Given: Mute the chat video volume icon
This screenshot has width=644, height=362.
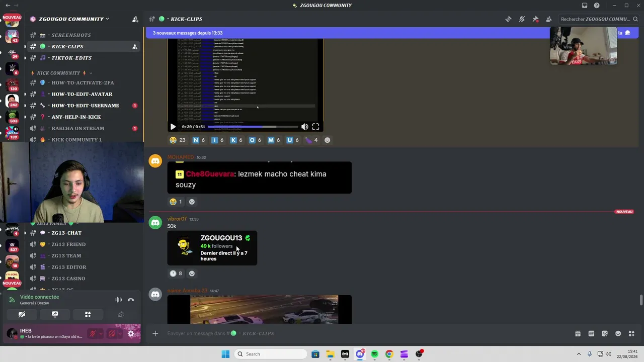Looking at the screenshot, I should pos(304,127).
